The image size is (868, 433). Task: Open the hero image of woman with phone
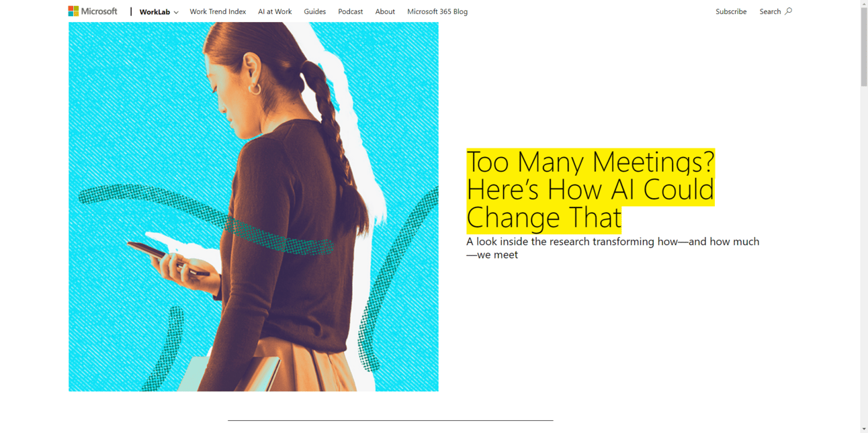(253, 207)
